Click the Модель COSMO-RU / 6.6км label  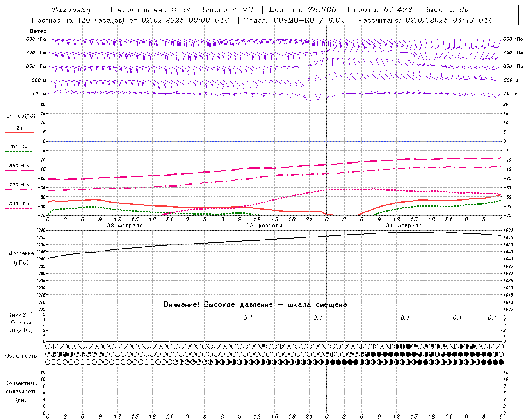point(296,20)
